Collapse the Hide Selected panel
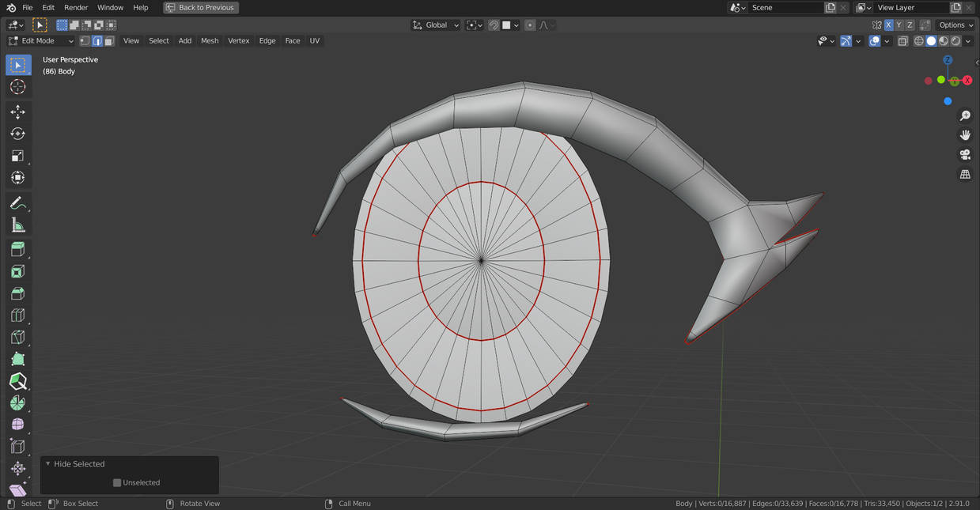Viewport: 980px width, 510px height. point(47,464)
